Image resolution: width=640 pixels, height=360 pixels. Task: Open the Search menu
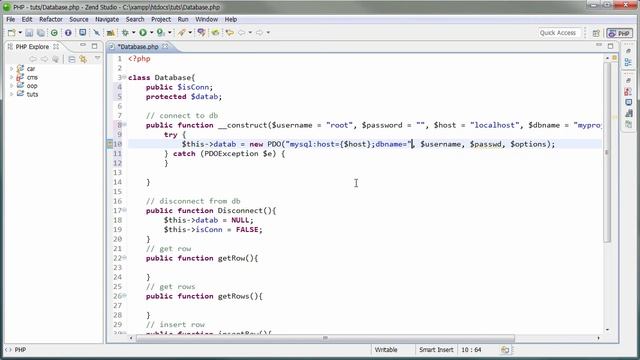click(135, 19)
